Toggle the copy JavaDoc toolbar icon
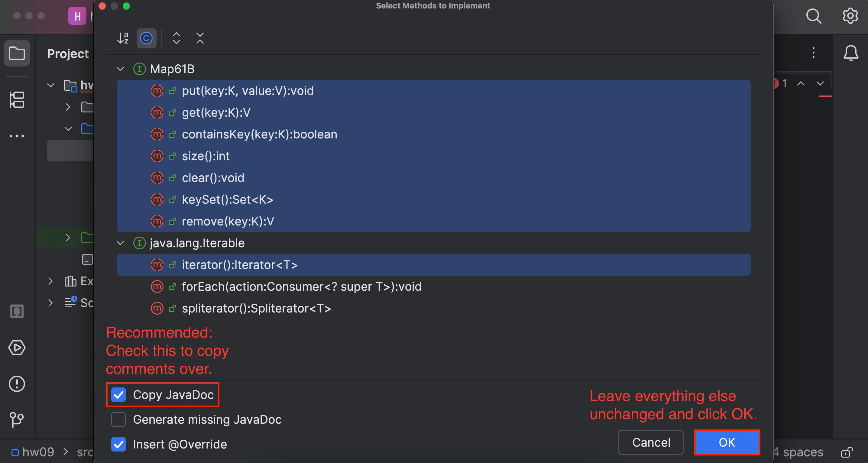868x463 pixels. click(x=146, y=38)
